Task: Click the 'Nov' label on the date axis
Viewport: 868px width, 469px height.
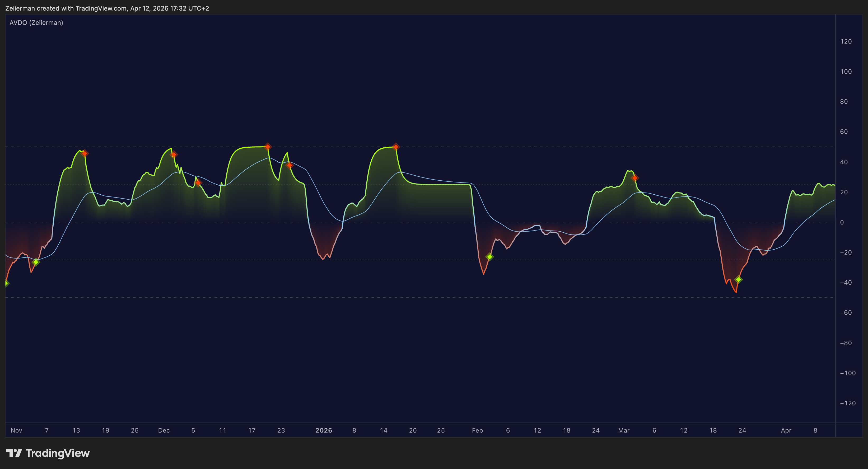Action: click(16, 430)
